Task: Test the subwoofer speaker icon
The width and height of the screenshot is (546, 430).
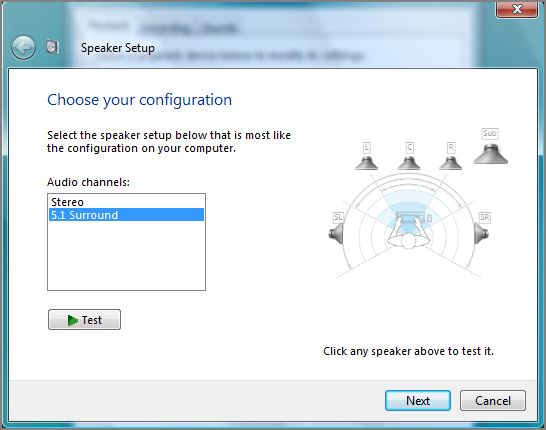Action: pos(490,154)
